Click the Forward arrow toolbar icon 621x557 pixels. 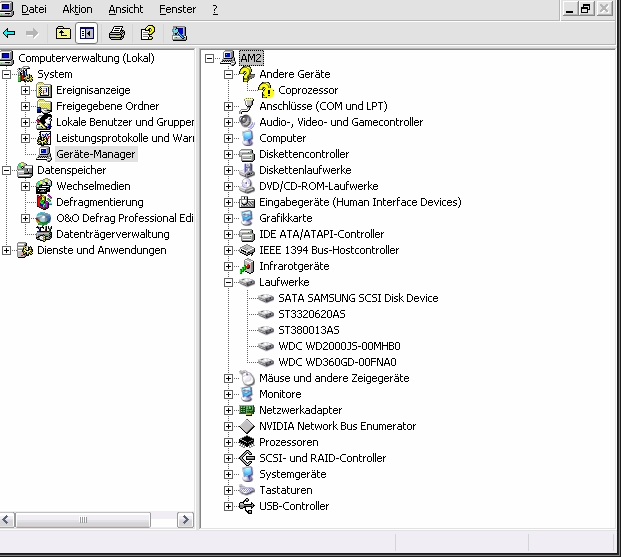[32, 33]
